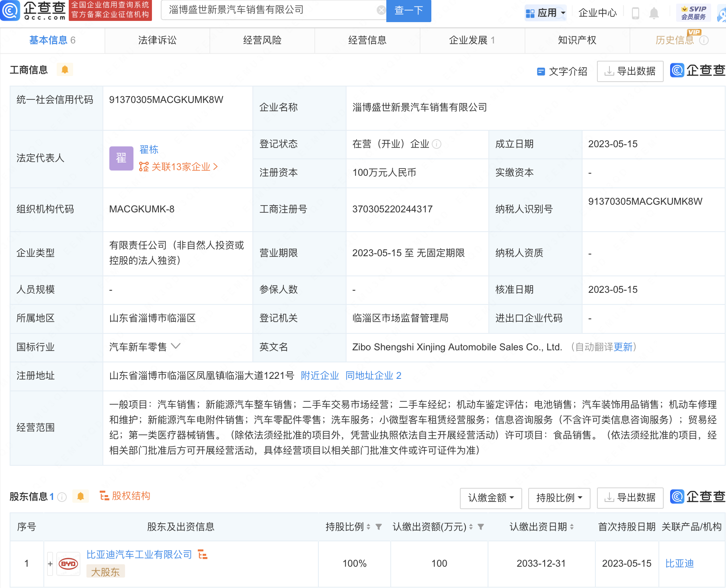Image resolution: width=726 pixels, height=588 pixels.
Task: Switch to the 经营信息 tab
Action: tap(367, 40)
